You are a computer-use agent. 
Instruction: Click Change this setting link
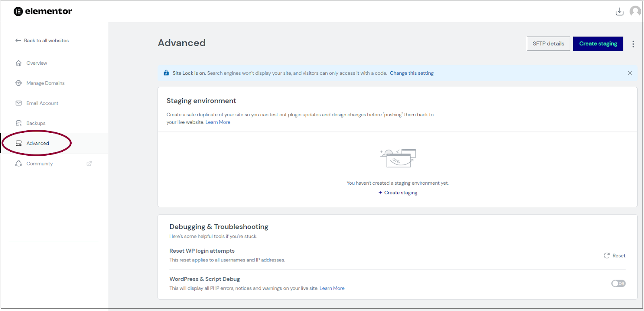click(x=412, y=73)
